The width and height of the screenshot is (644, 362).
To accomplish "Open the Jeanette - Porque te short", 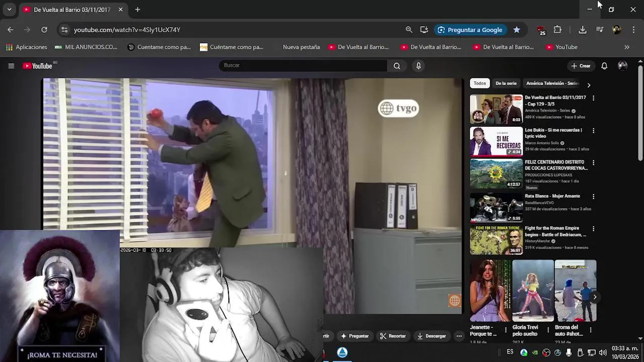I will [490, 291].
